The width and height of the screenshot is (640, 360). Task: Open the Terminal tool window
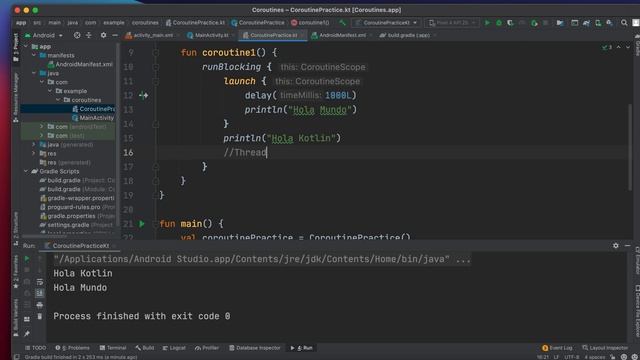click(x=113, y=348)
